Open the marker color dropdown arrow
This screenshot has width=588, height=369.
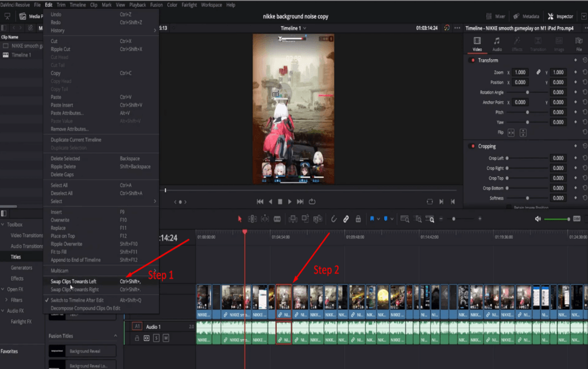(392, 219)
